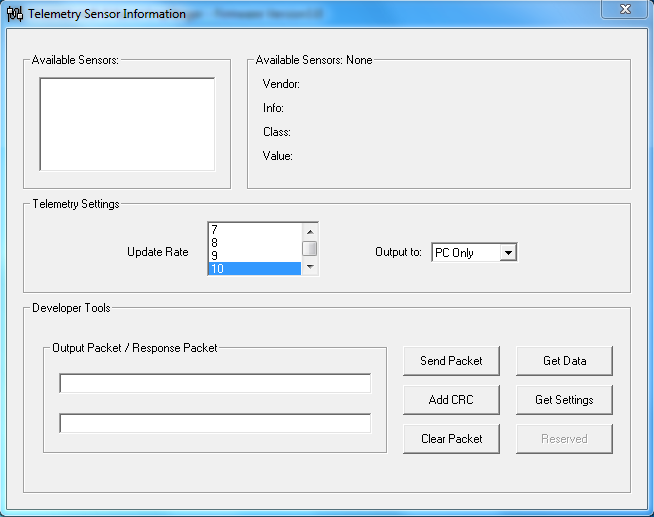The width and height of the screenshot is (654, 517).
Task: Focus the upper Output Packet text field
Action: click(215, 384)
